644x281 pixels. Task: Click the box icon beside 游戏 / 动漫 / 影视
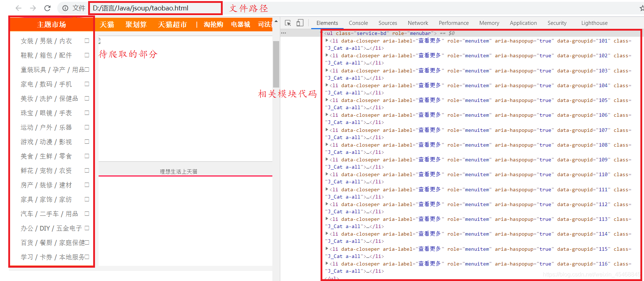tap(87, 142)
